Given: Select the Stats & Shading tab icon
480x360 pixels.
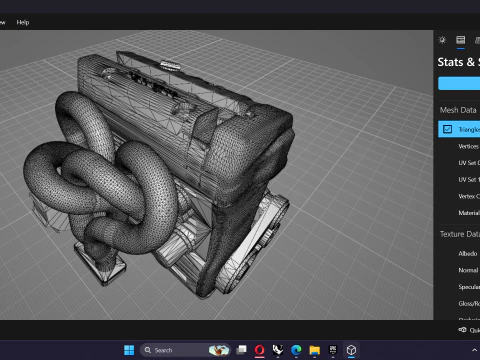Looking at the screenshot, I should pyautogui.click(x=461, y=40).
